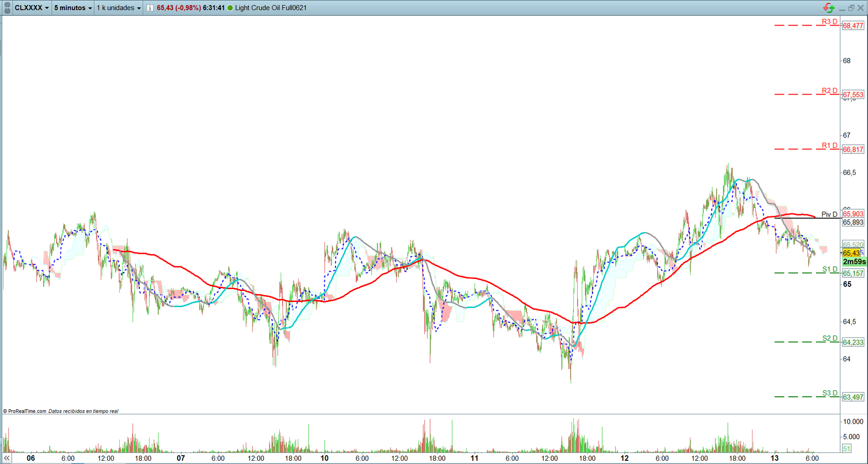Click the 2m59s candle countdown label
The height and width of the screenshot is (464, 868).
pyautogui.click(x=854, y=262)
